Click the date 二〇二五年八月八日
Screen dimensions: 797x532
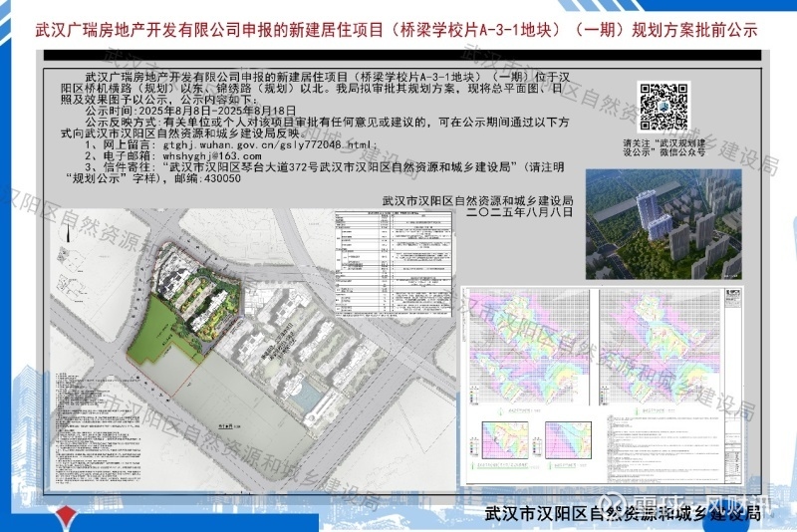tap(519, 212)
